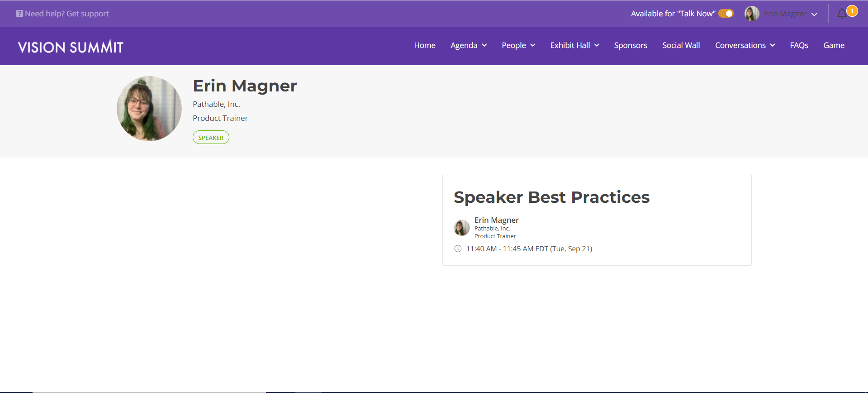868x393 pixels.
Task: Click the notification bell icon
Action: (841, 14)
